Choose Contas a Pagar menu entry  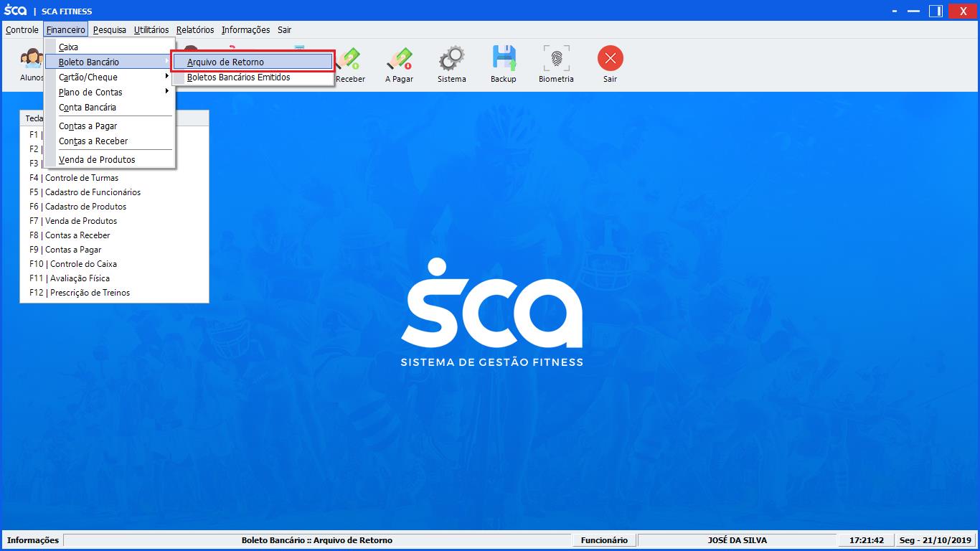(110, 126)
